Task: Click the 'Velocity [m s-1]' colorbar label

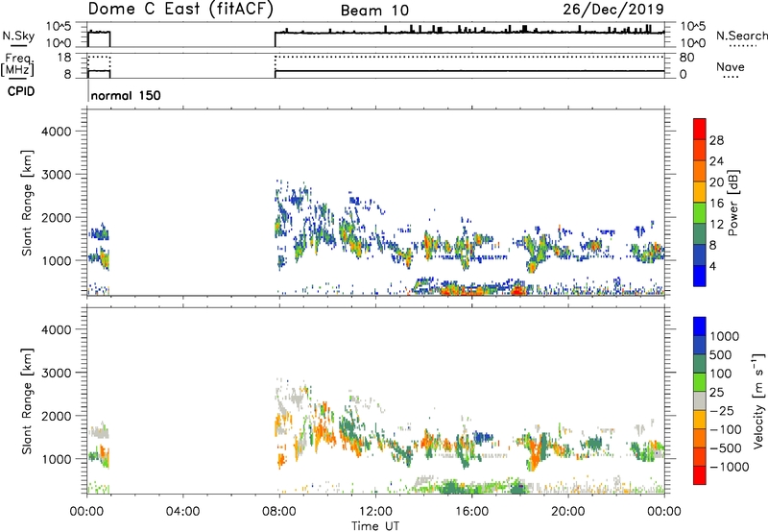Action: [758, 400]
